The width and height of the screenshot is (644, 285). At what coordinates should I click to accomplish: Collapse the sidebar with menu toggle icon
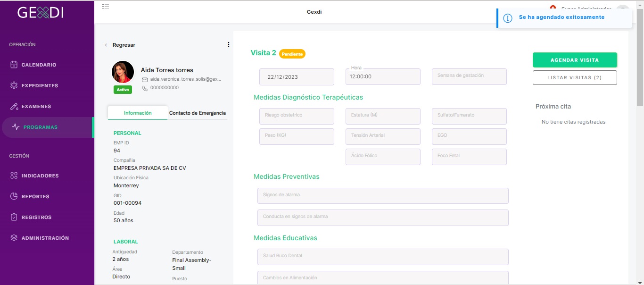click(x=106, y=7)
